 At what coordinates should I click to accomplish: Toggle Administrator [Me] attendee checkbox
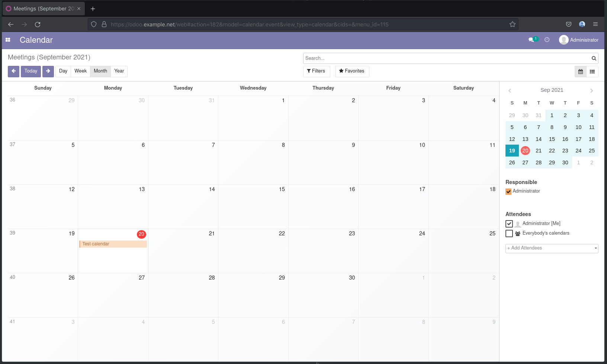pyautogui.click(x=509, y=224)
